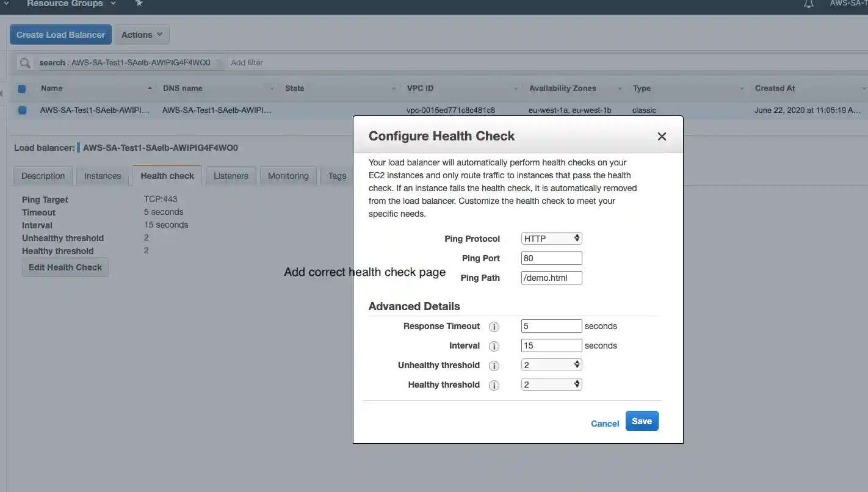Viewport: 868px width, 492px height.
Task: Uncheck the AWS-SA-Test1-SAelb row checkbox
Action: click(x=22, y=110)
